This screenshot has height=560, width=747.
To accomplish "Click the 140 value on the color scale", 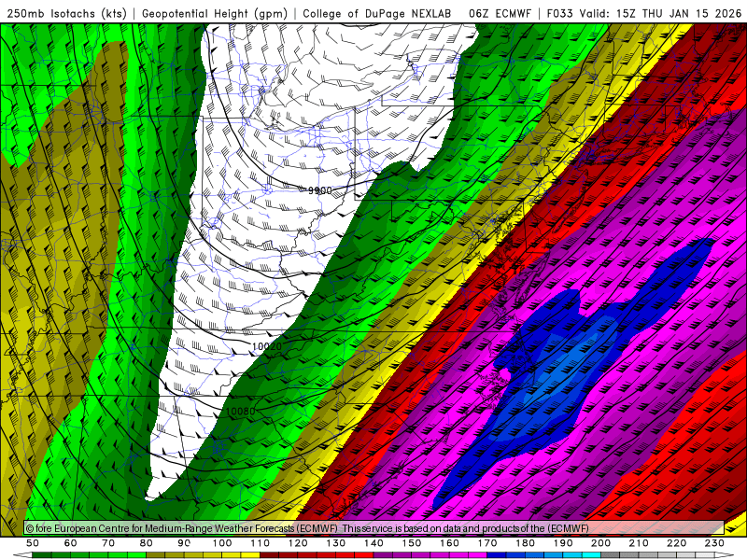I will coord(373,543).
